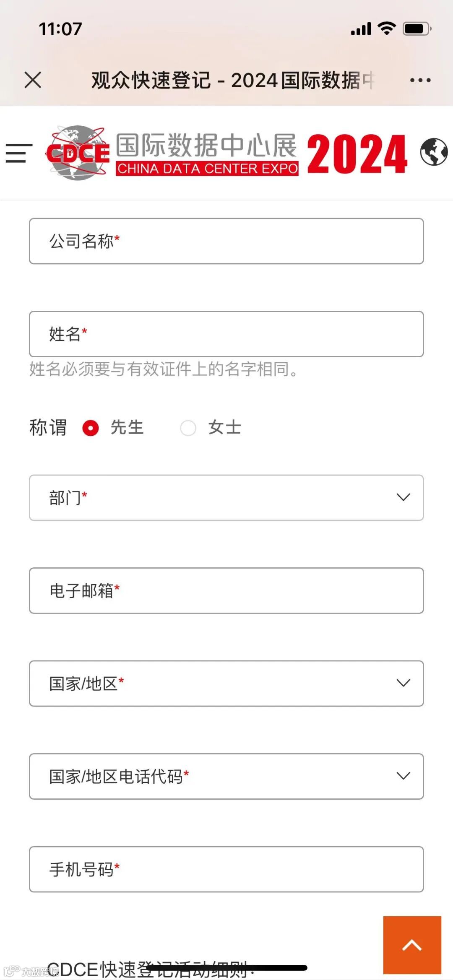Focus the 姓名 input field
This screenshot has height=980, width=453.
pyautogui.click(x=226, y=334)
